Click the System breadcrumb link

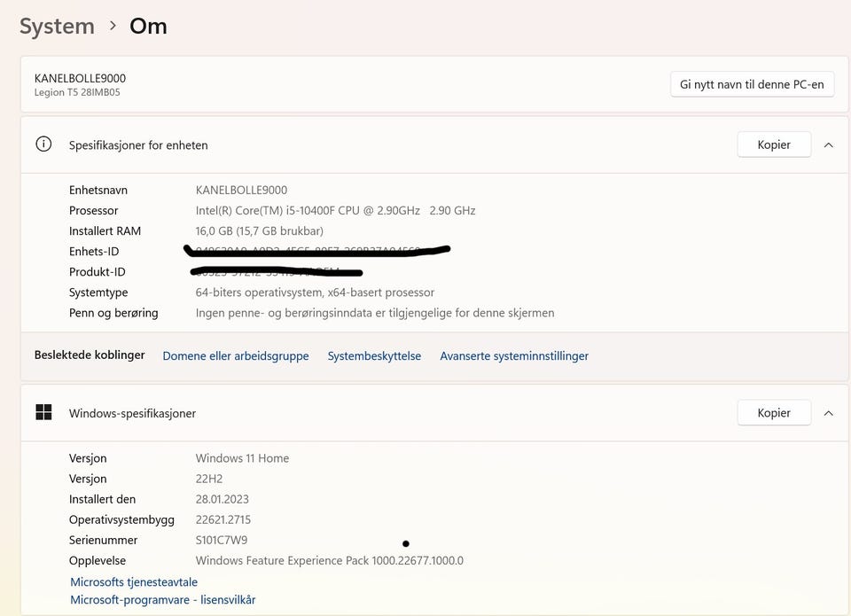pyautogui.click(x=57, y=26)
